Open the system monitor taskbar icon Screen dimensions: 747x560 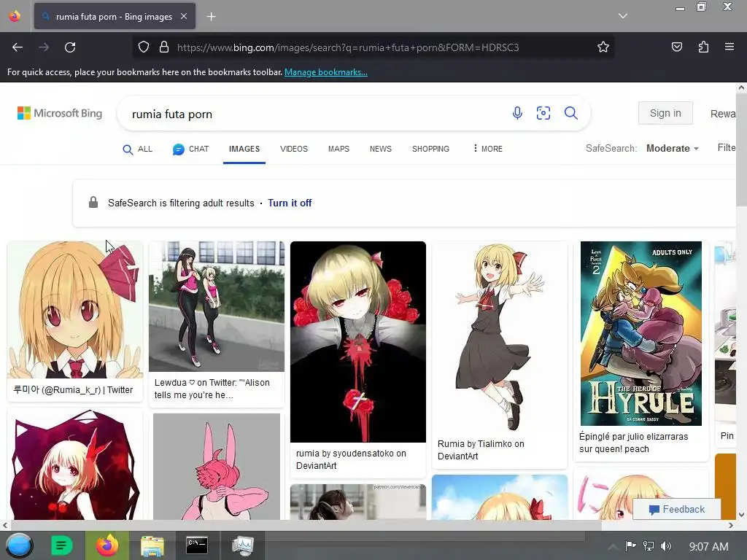point(242,545)
